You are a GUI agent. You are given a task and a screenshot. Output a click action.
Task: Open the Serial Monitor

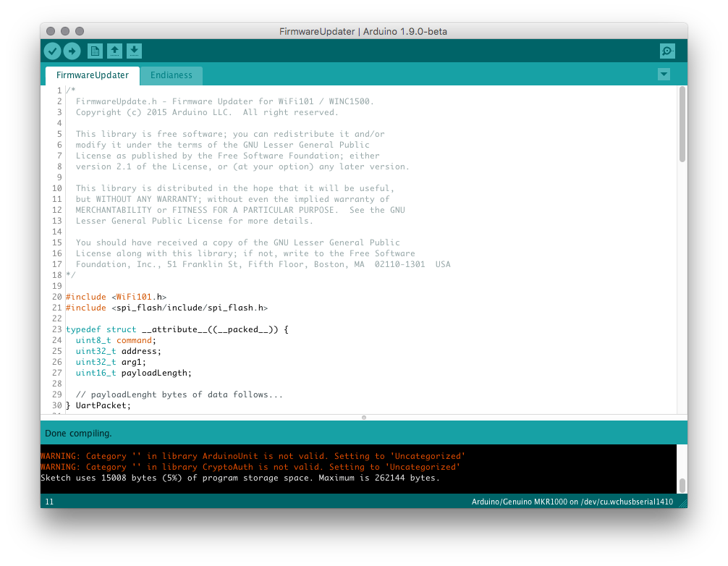click(667, 51)
